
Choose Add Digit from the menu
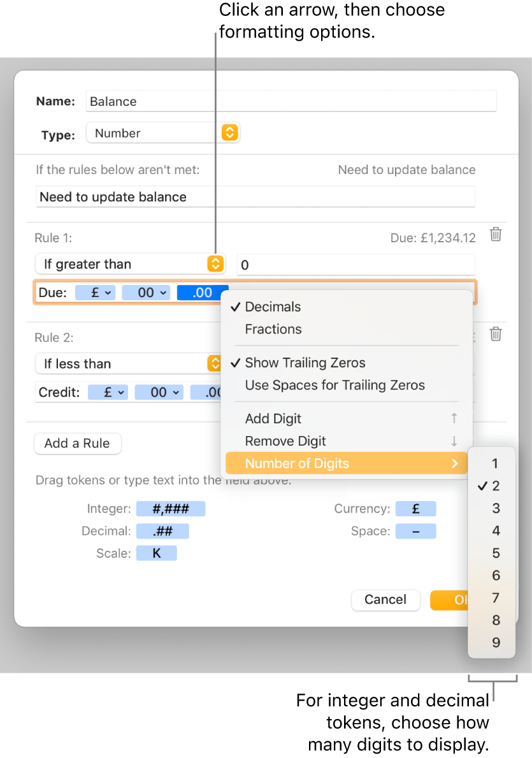click(x=273, y=419)
